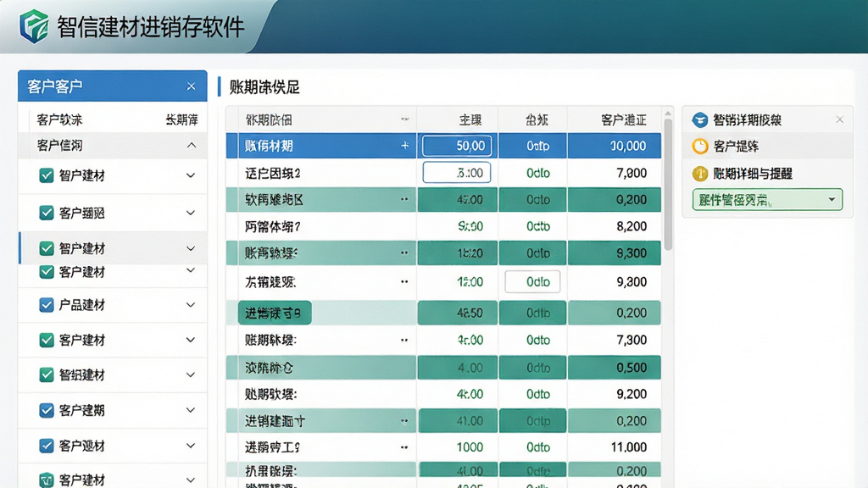
Task: Click the input field in the 7,800 row
Action: click(457, 173)
